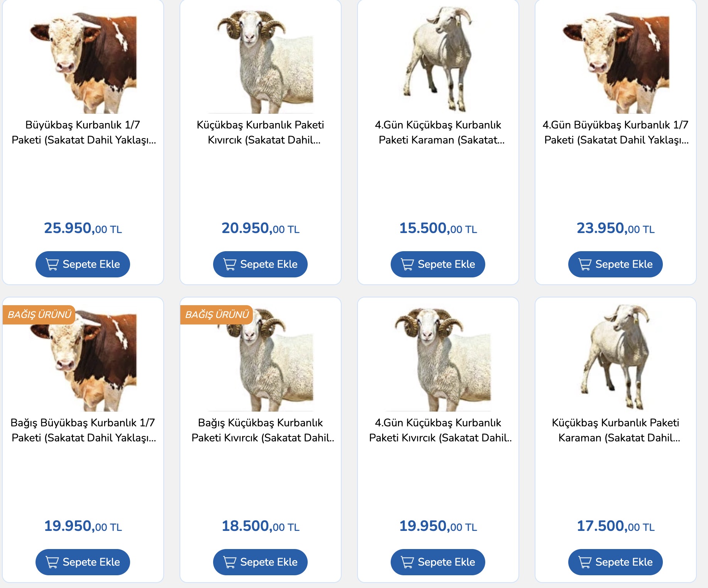Open the Büyükbaş Kurbanlık 1/7 Paketi bull image

(x=83, y=62)
